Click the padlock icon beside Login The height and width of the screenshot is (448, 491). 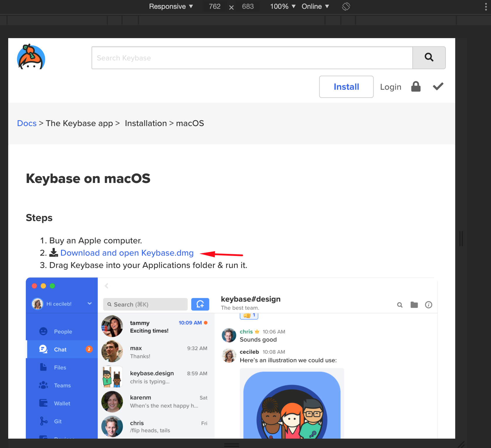pyautogui.click(x=416, y=87)
